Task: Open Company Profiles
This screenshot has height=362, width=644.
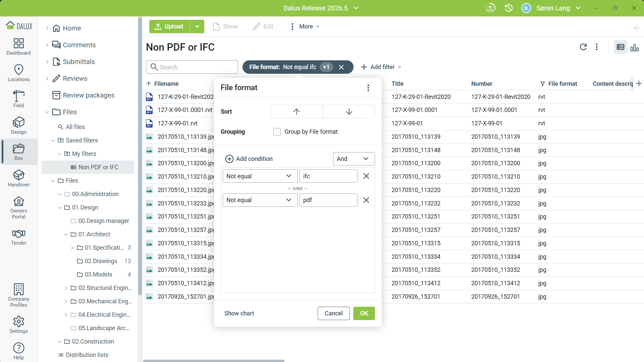Action: (x=19, y=295)
